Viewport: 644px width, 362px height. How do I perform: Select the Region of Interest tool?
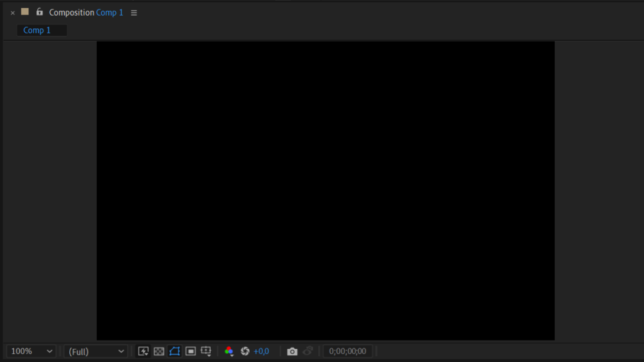point(191,351)
